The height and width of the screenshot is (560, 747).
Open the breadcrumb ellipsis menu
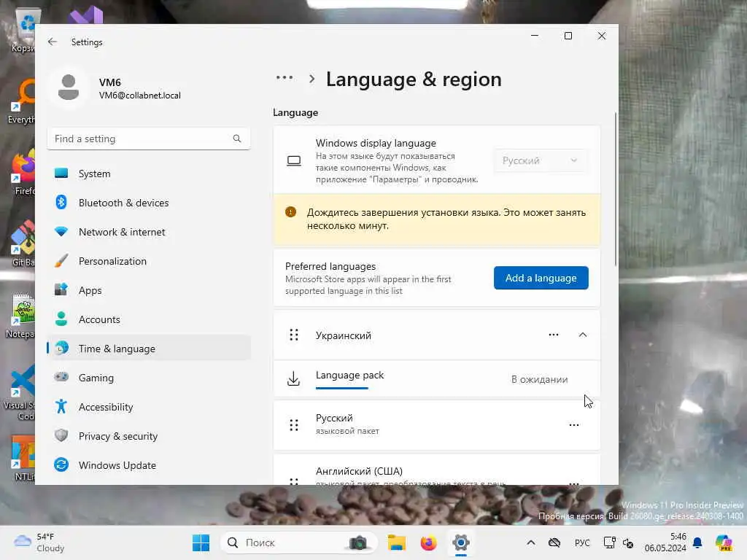(285, 77)
